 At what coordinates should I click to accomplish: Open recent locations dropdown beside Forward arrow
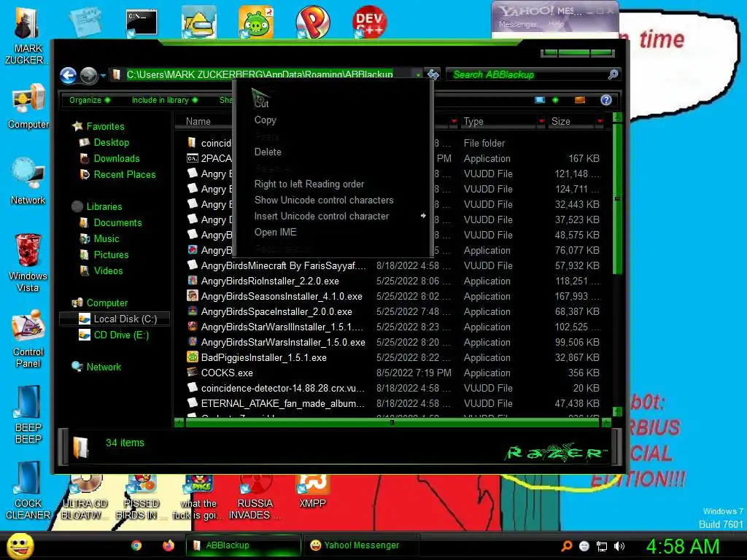(x=103, y=75)
